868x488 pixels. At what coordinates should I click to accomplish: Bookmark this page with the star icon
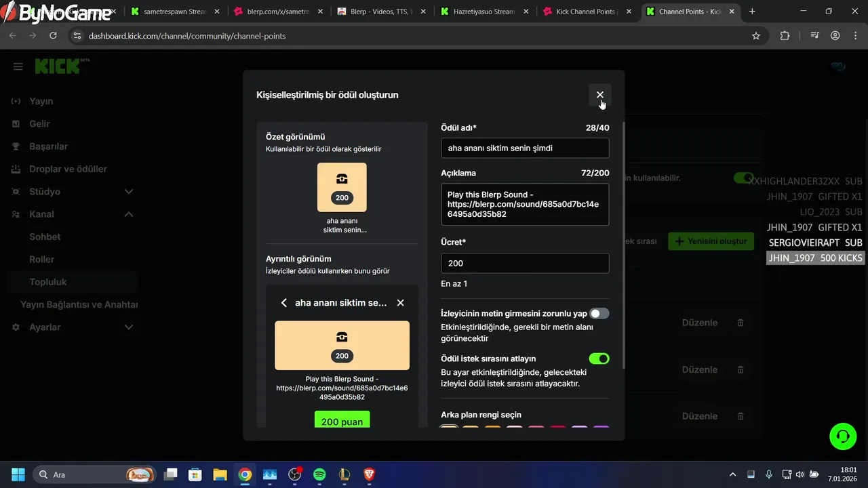[756, 36]
